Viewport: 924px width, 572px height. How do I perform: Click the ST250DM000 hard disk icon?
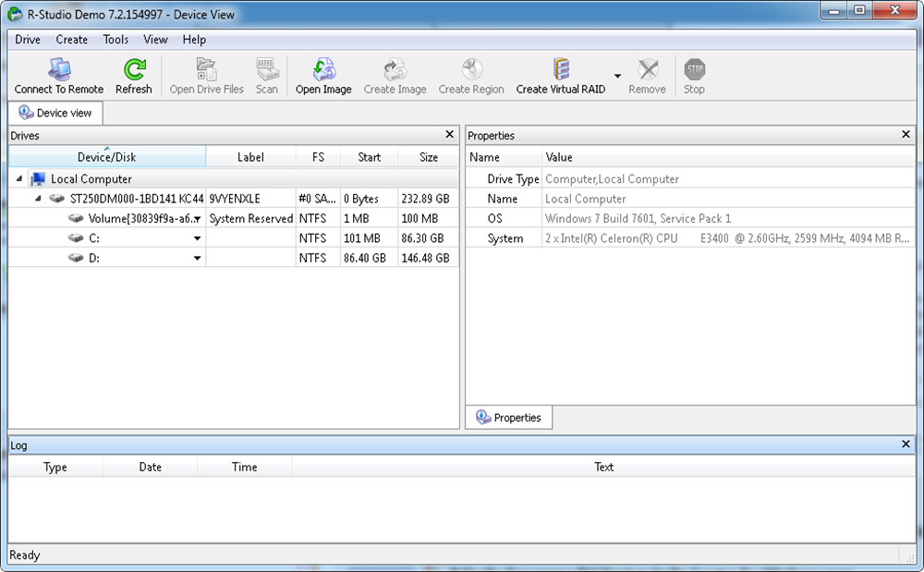[57, 199]
